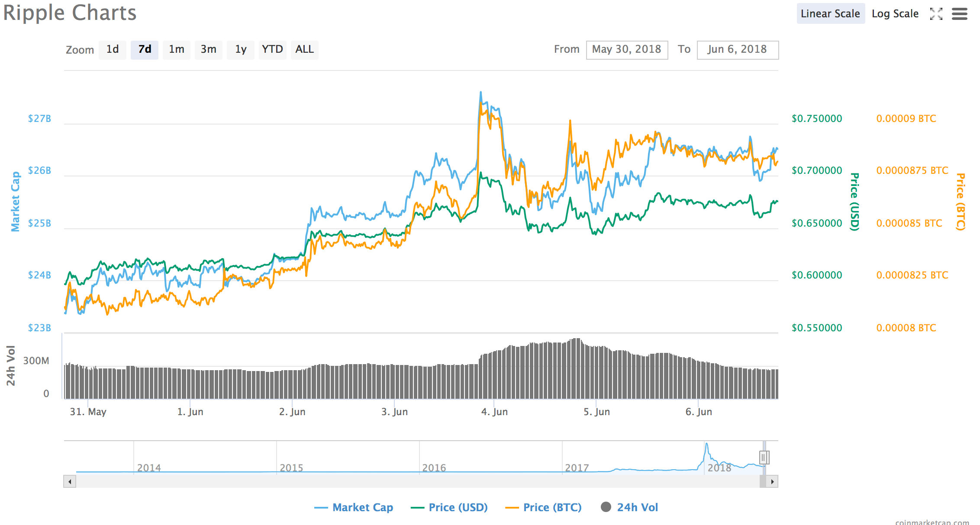980x525 pixels.
Task: Hide the Price (BTC) legend series
Action: (544, 507)
